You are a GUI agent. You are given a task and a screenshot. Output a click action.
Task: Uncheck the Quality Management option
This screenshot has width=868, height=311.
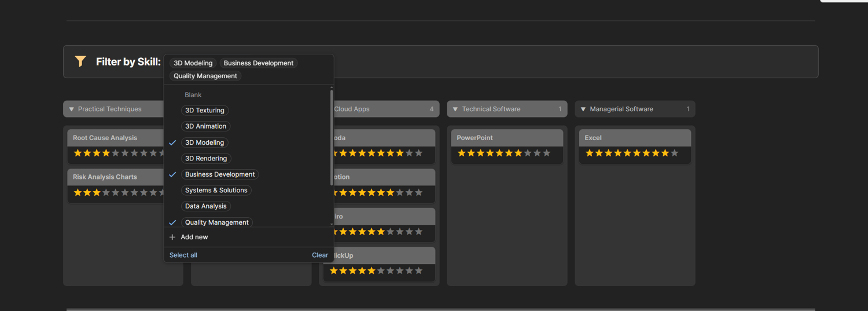tap(216, 222)
